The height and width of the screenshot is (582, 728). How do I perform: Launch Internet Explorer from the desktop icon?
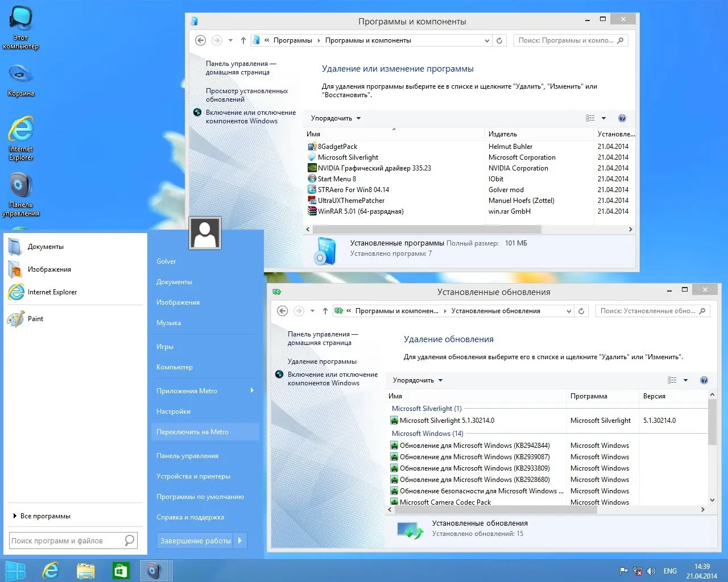coord(21,138)
